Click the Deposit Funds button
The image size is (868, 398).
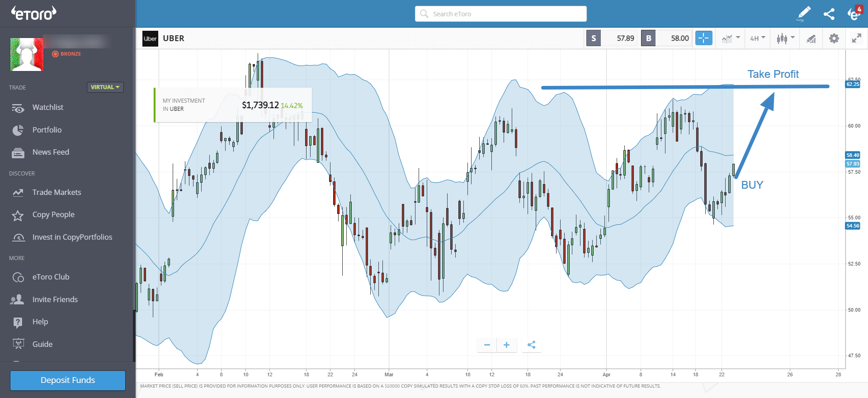coord(68,380)
